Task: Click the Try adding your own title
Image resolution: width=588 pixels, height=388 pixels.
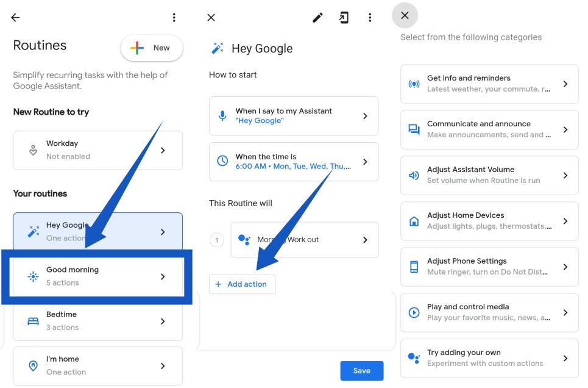Action: pos(464,353)
